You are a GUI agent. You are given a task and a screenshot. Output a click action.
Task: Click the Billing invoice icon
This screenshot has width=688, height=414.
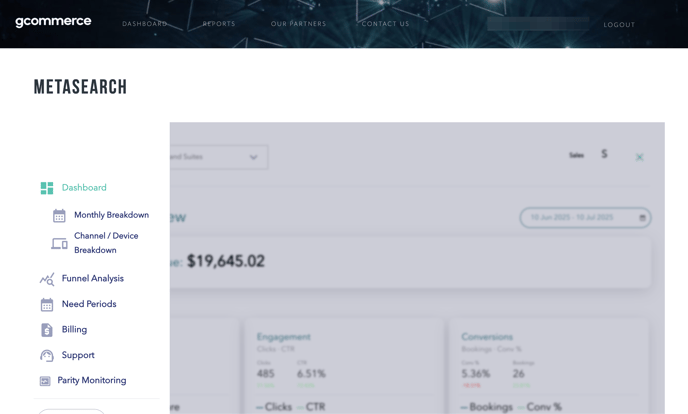click(x=47, y=330)
